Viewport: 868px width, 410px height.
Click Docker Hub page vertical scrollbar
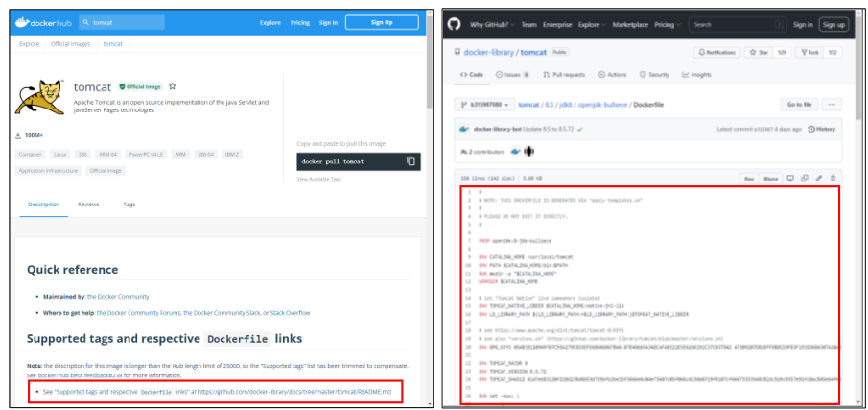[430, 60]
